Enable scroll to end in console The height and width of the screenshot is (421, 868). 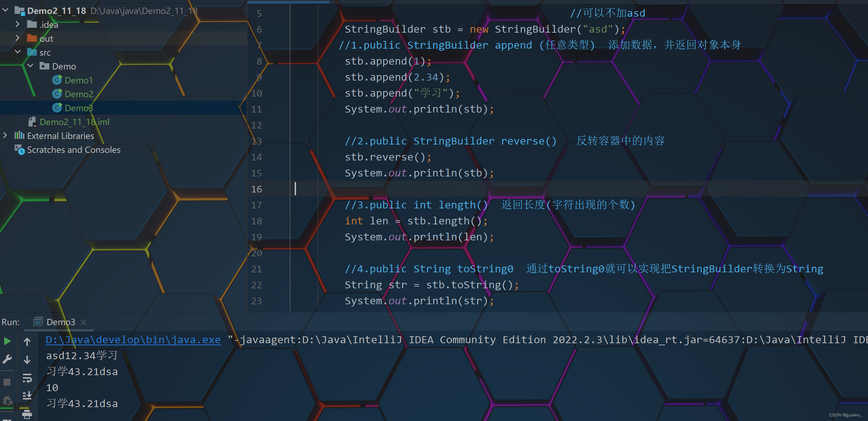click(x=27, y=396)
